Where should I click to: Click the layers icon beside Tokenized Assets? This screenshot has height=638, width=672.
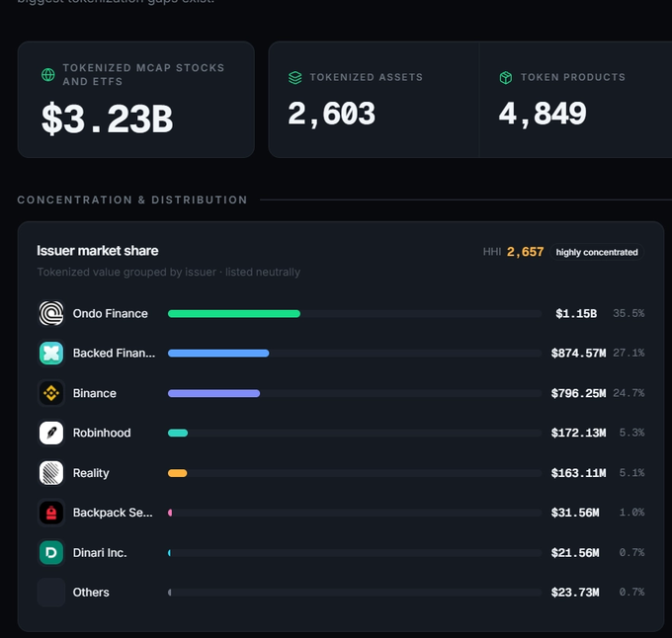(294, 77)
